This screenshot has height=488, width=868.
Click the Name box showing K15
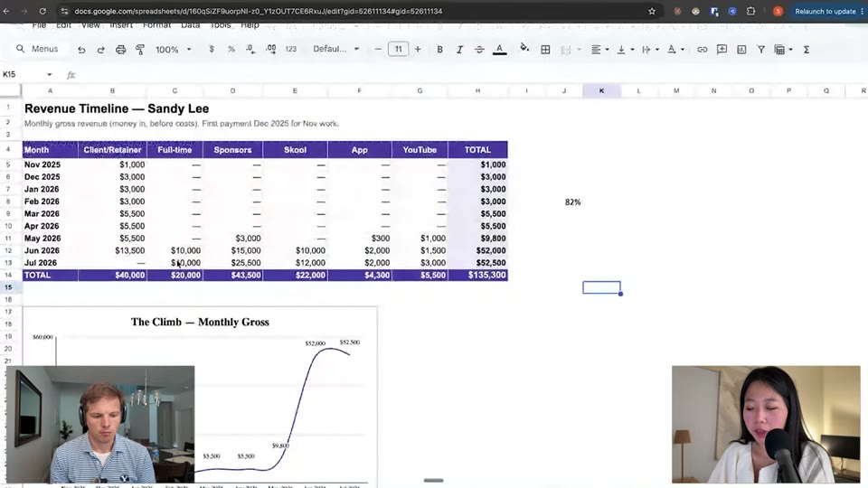point(22,74)
